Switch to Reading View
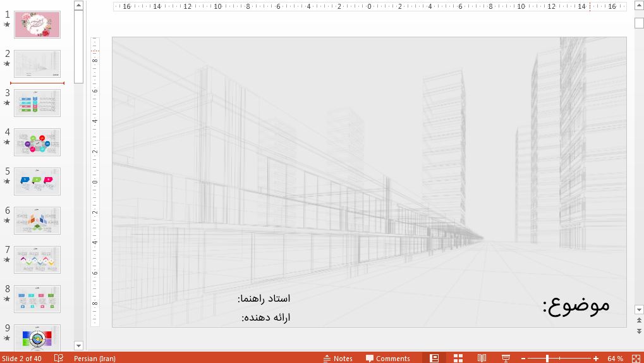 (x=482, y=358)
